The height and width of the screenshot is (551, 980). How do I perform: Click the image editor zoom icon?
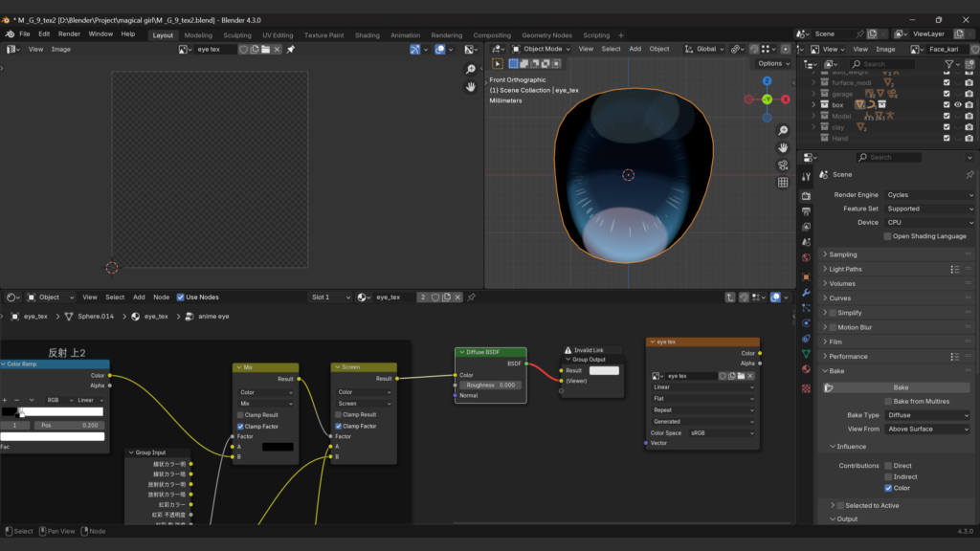[x=471, y=69]
